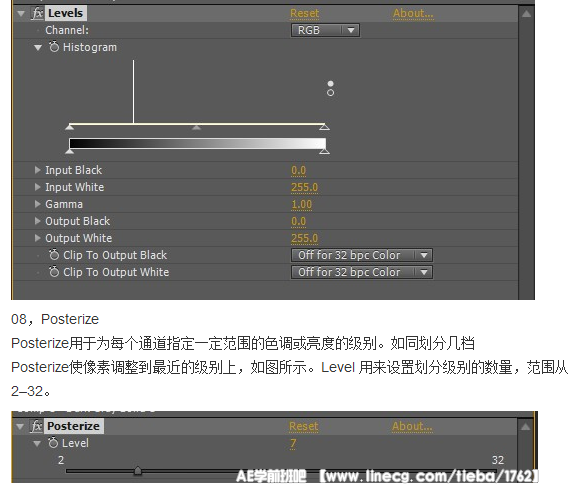Image resolution: width=572 pixels, height=493 pixels.
Task: Select the Levels effect name
Action: [66, 13]
